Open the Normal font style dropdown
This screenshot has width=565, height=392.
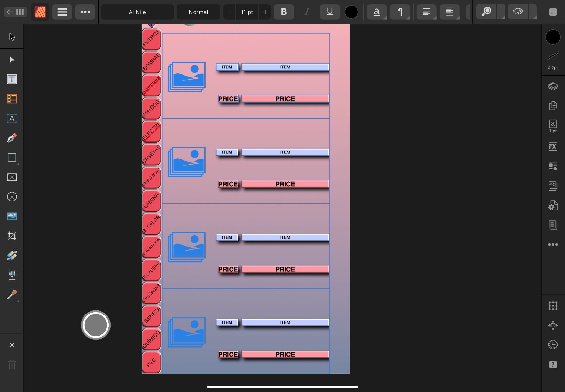pos(198,12)
